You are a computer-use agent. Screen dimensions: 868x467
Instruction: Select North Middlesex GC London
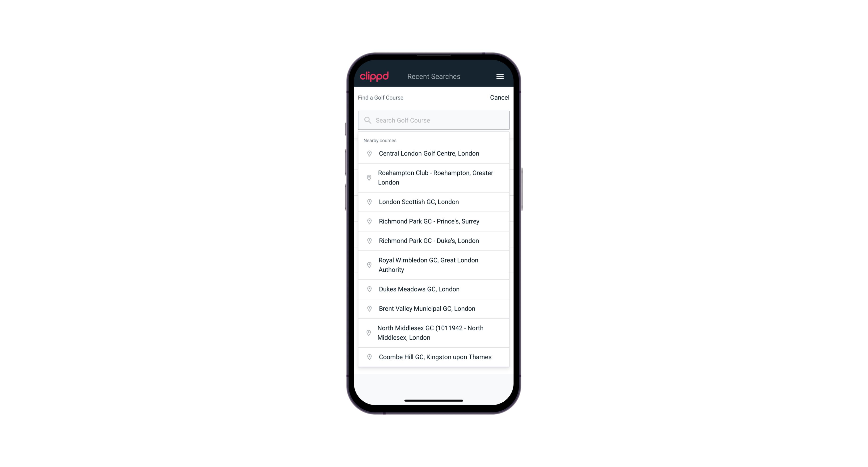click(x=434, y=333)
